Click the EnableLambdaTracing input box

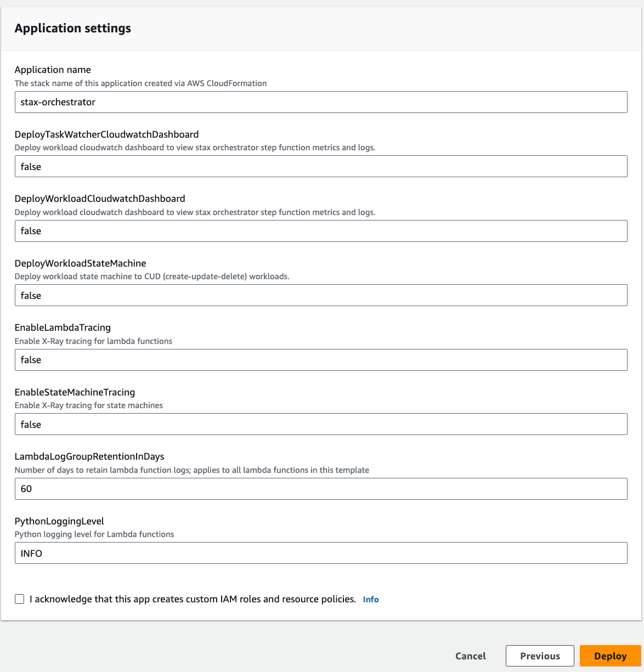(321, 360)
